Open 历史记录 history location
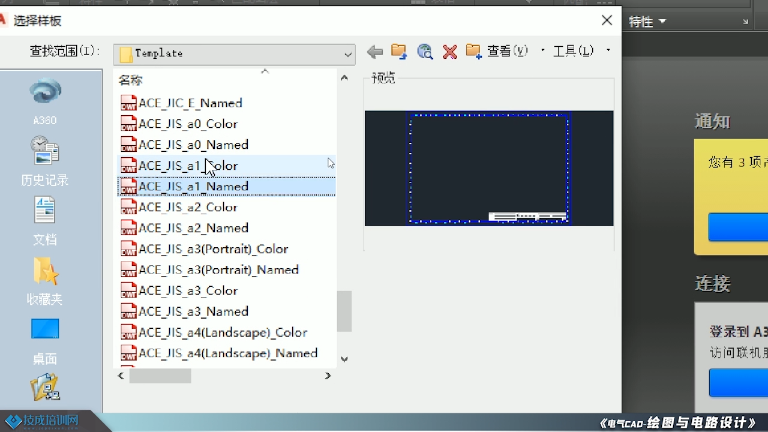 pos(45,161)
